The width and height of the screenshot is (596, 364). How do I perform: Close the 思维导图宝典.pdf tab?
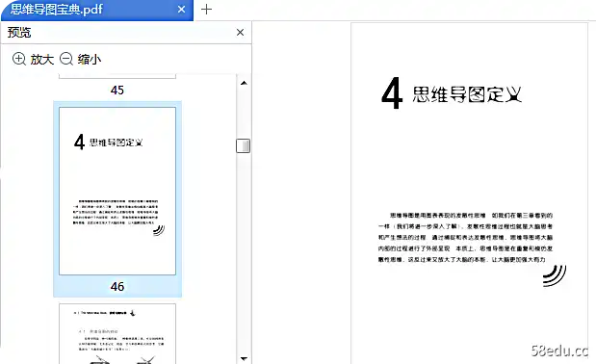click(x=181, y=9)
